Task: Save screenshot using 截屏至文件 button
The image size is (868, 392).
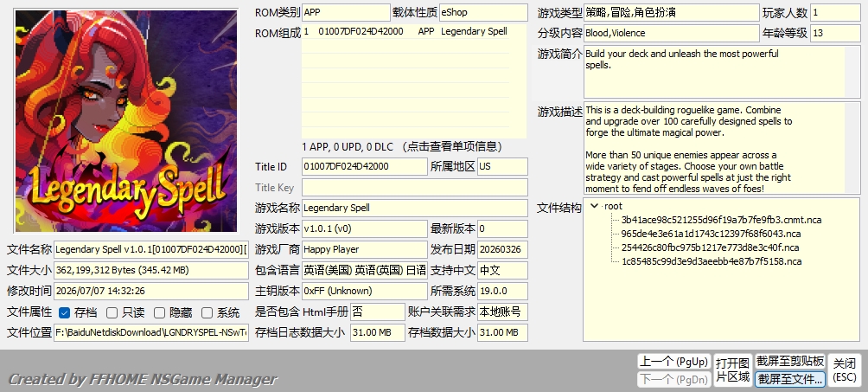Action: pos(790,379)
